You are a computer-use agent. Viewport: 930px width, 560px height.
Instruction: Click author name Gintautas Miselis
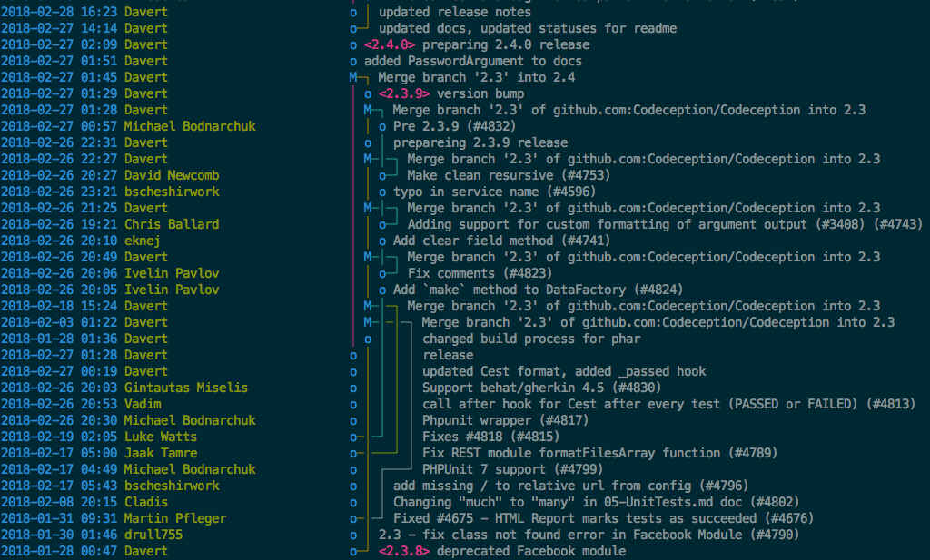(185, 388)
